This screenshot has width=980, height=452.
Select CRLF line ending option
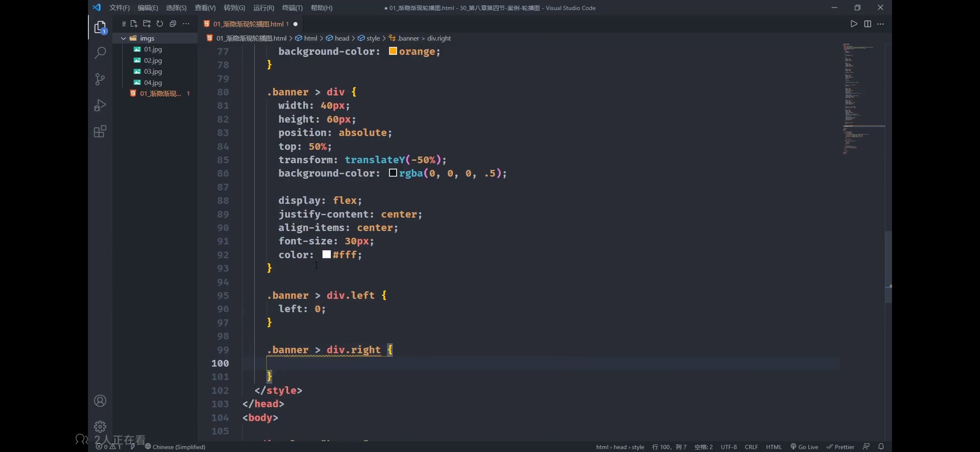[751, 447]
